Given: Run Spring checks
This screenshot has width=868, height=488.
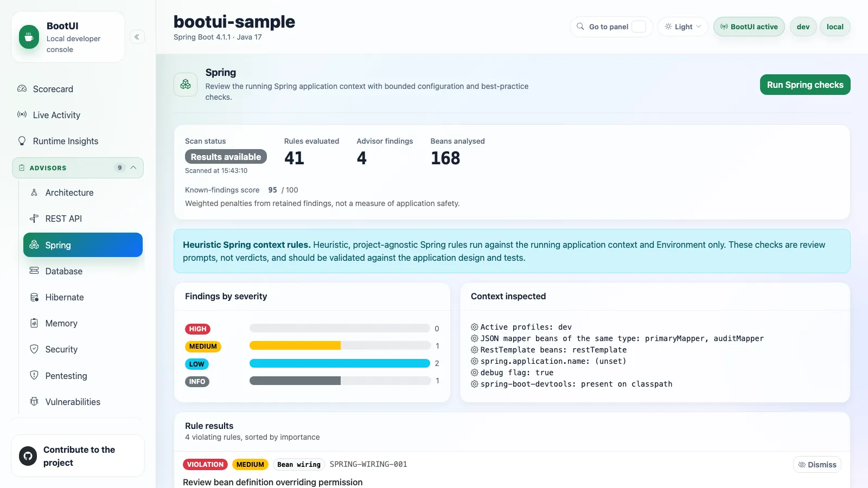Looking at the screenshot, I should 805,85.
